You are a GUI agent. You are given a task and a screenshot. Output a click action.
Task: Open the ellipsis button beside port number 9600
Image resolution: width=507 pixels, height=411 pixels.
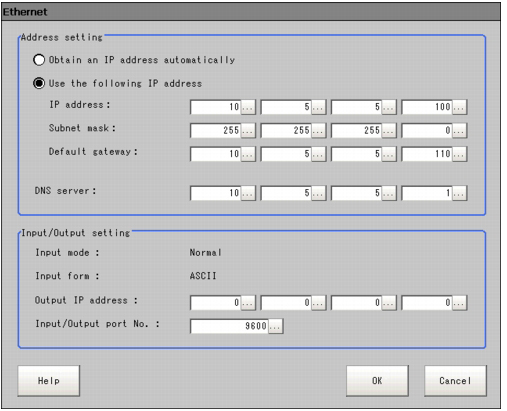276,326
